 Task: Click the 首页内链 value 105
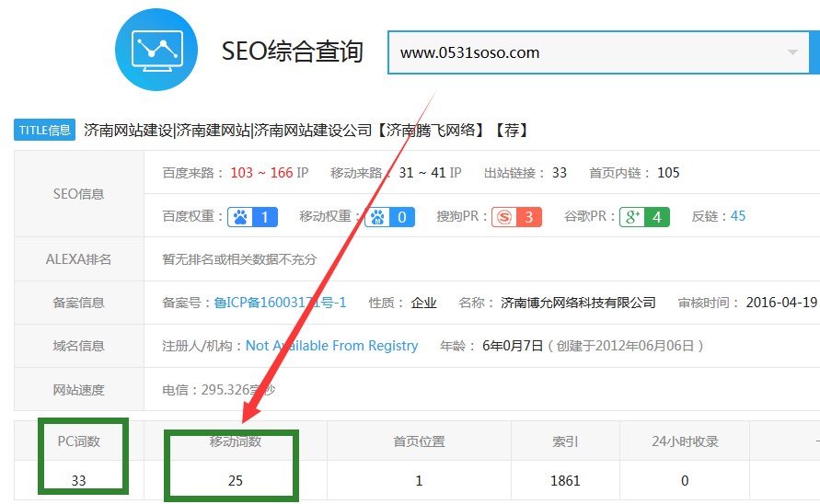click(668, 173)
